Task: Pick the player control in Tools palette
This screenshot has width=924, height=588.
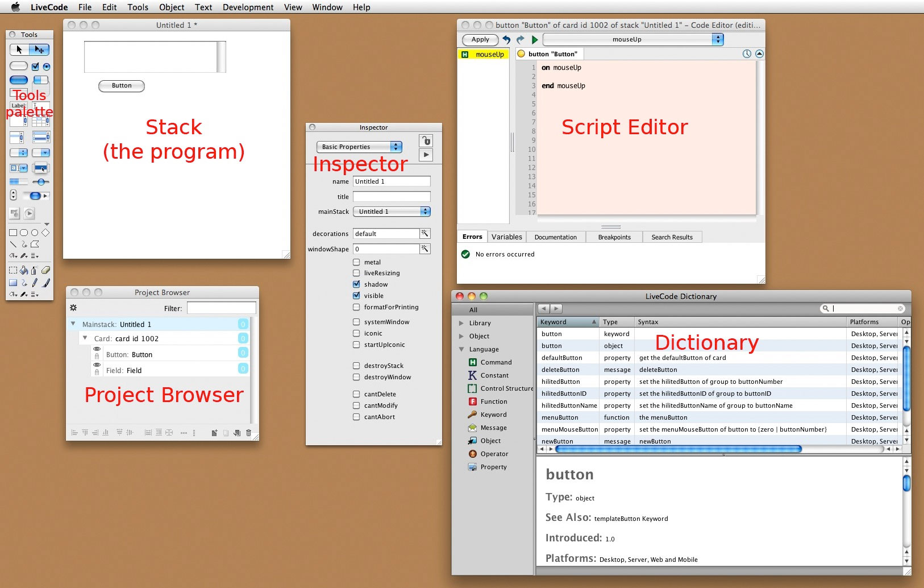Action: point(30,214)
